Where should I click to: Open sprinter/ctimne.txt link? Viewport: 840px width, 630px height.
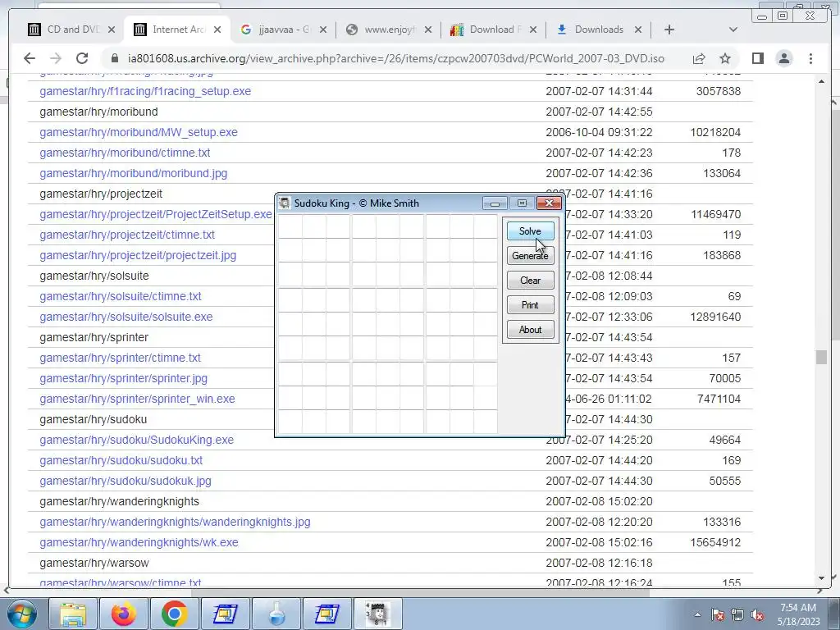pyautogui.click(x=120, y=358)
